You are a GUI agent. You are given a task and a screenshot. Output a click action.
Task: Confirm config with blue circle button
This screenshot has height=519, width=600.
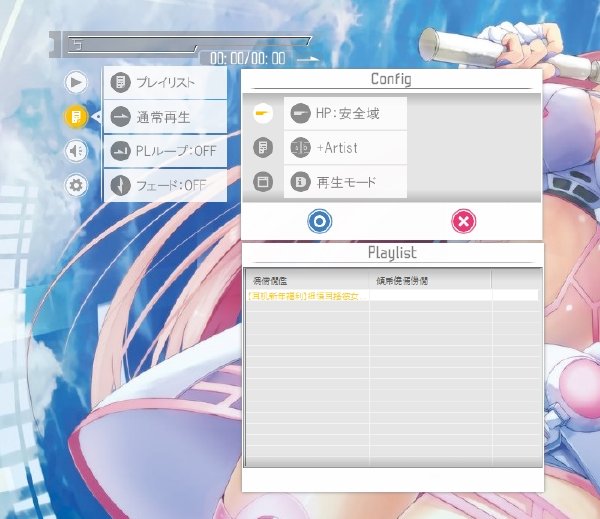point(320,221)
